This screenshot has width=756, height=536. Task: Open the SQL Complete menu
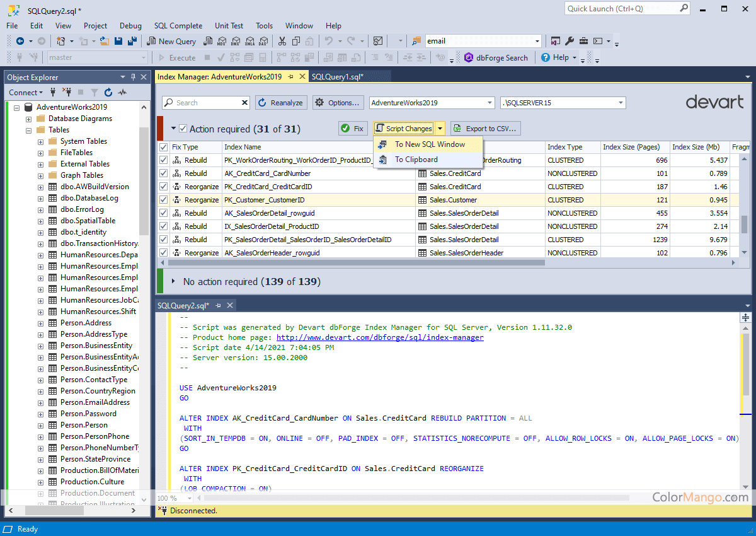[x=178, y=26]
